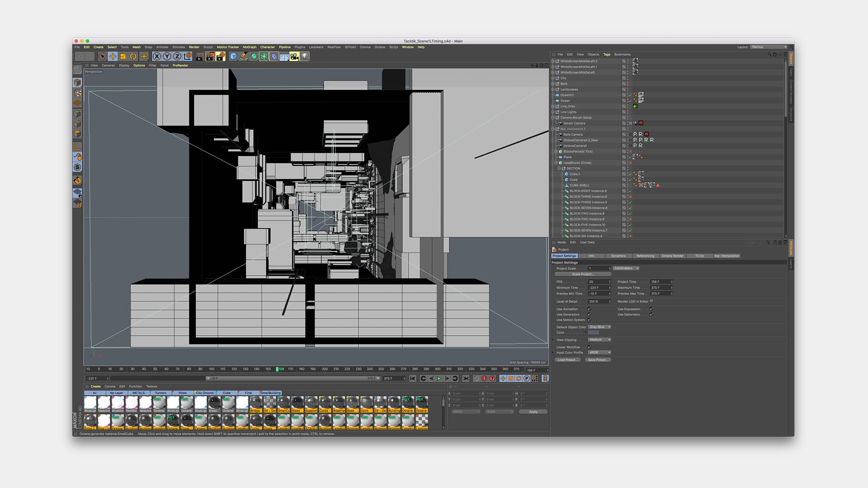Click the Scale Project button

pyautogui.click(x=583, y=274)
